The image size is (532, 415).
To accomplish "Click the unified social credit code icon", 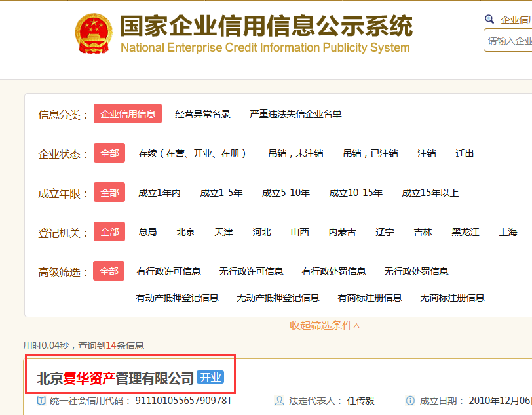I will pyautogui.click(x=41, y=401).
